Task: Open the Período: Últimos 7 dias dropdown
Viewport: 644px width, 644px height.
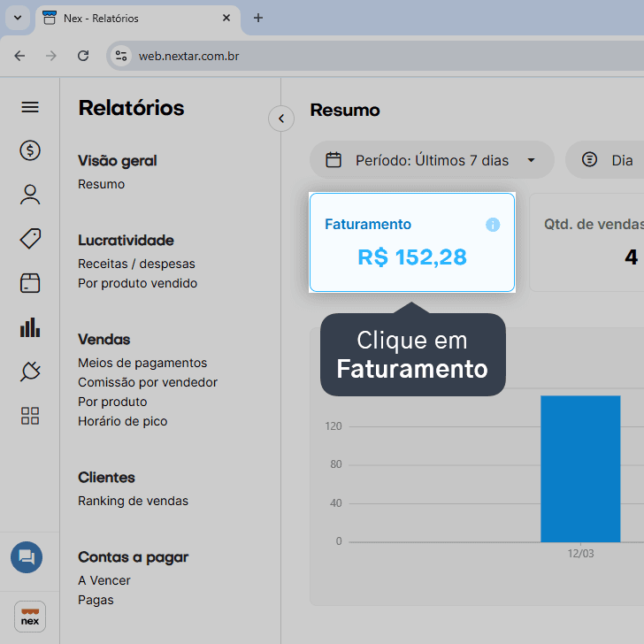Action: tap(432, 160)
